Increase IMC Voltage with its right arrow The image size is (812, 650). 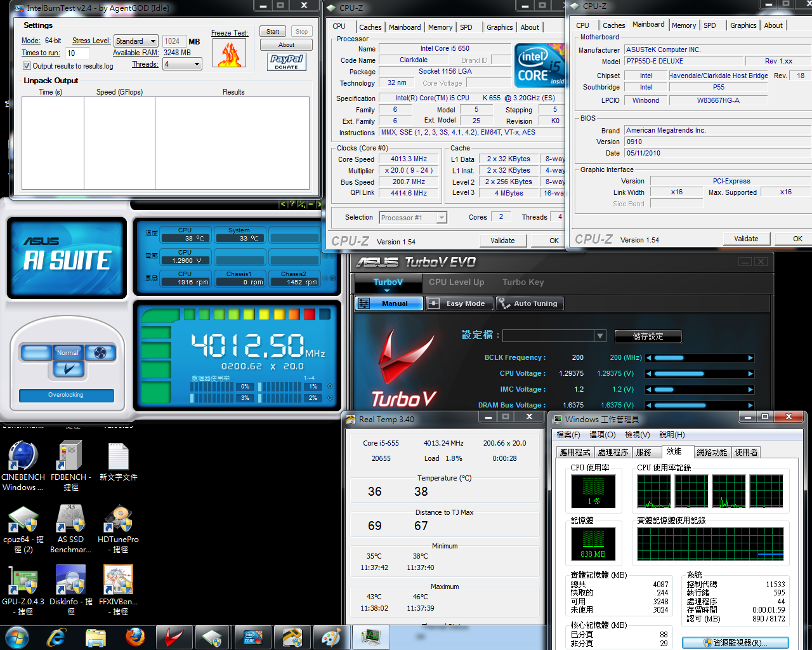point(750,390)
